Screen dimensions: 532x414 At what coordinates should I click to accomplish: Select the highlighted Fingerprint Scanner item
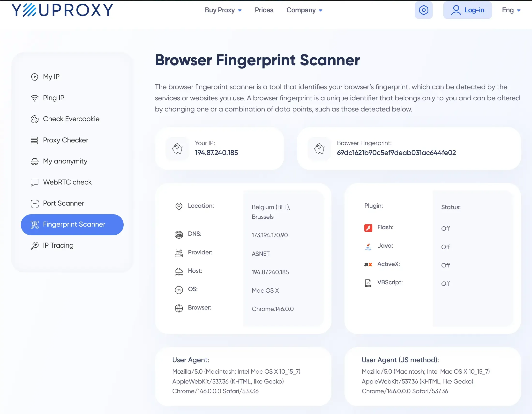point(72,225)
